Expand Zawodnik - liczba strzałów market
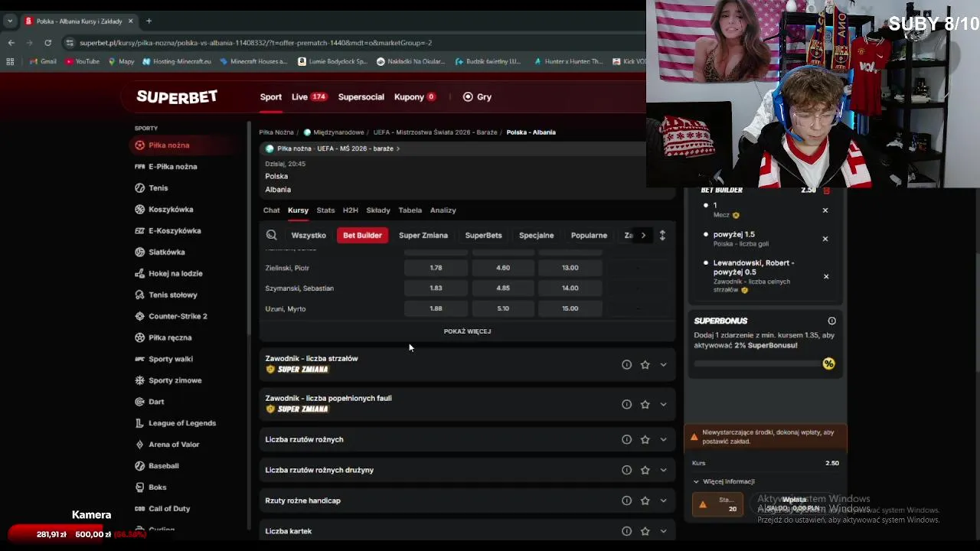This screenshot has height=551, width=980. click(663, 365)
